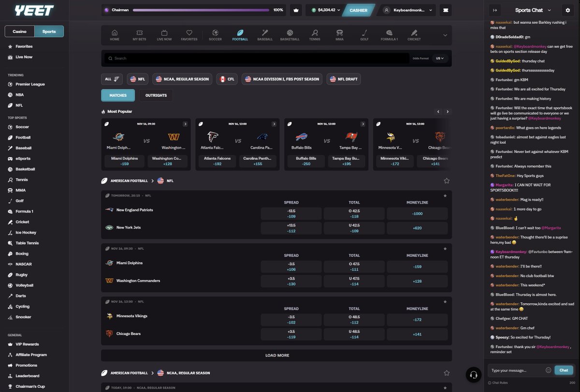Open the ALL sort filter dropdown
580x392 pixels.
click(112, 79)
